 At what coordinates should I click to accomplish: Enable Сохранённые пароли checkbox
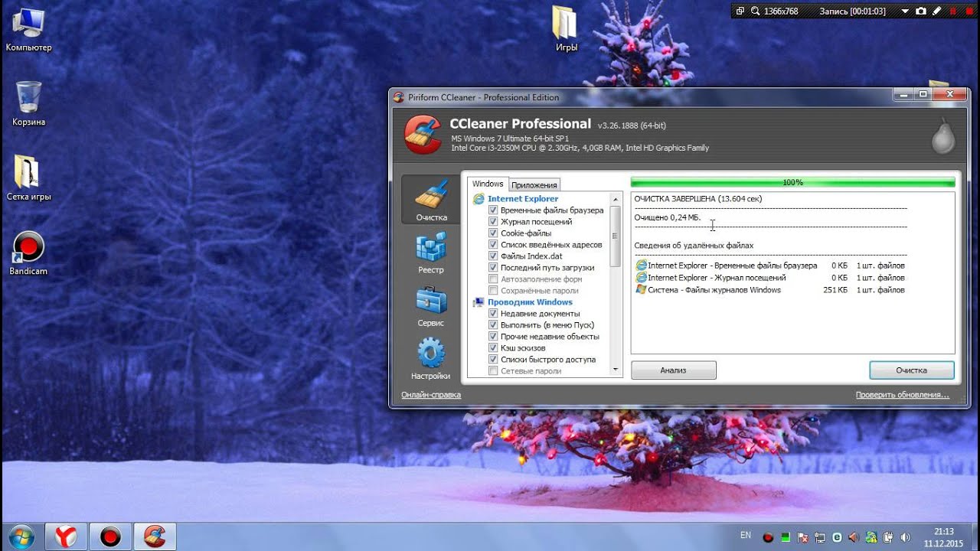tap(494, 291)
